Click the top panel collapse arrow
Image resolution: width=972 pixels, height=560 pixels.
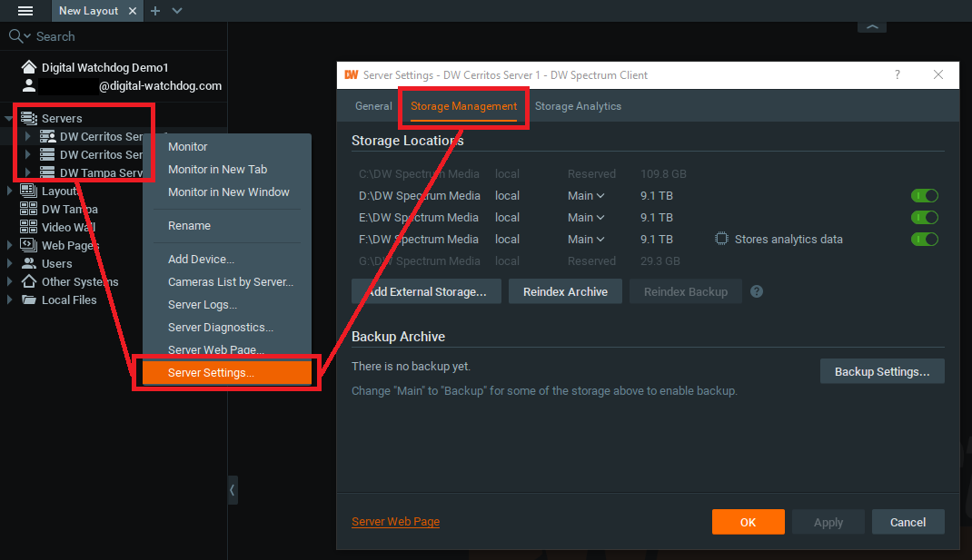(871, 26)
